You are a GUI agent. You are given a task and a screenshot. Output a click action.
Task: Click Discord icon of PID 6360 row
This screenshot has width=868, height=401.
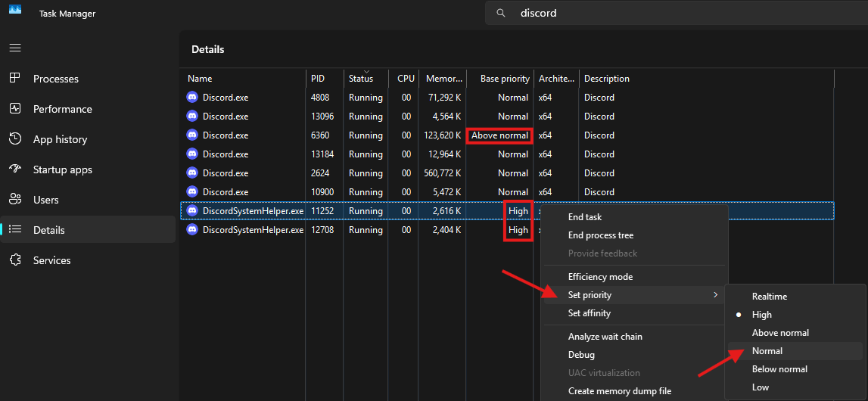pos(192,135)
